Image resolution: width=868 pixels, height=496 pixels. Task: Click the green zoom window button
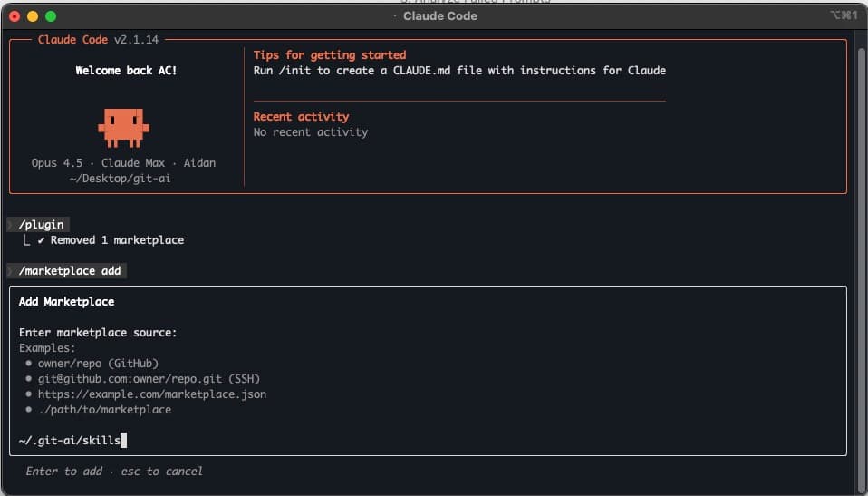click(x=51, y=16)
